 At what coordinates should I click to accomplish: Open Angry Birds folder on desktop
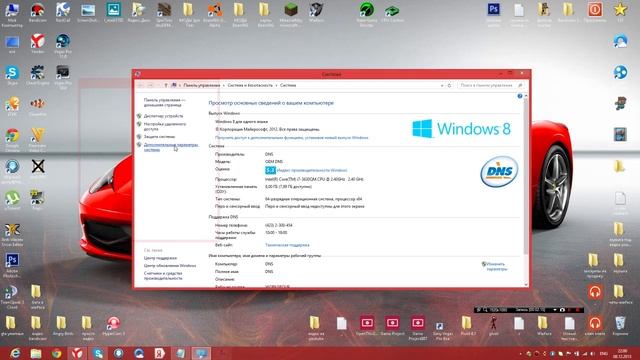point(62,326)
